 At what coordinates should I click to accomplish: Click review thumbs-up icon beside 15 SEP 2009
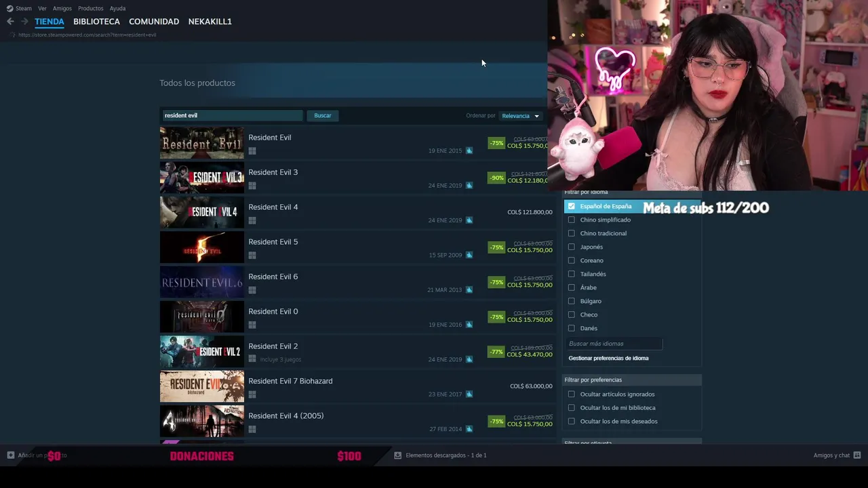click(x=469, y=255)
